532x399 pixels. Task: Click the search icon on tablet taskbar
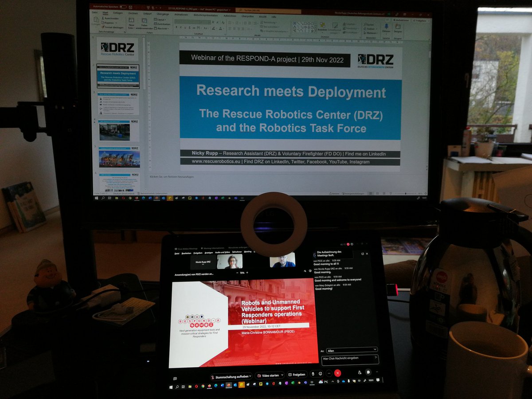coord(177,387)
